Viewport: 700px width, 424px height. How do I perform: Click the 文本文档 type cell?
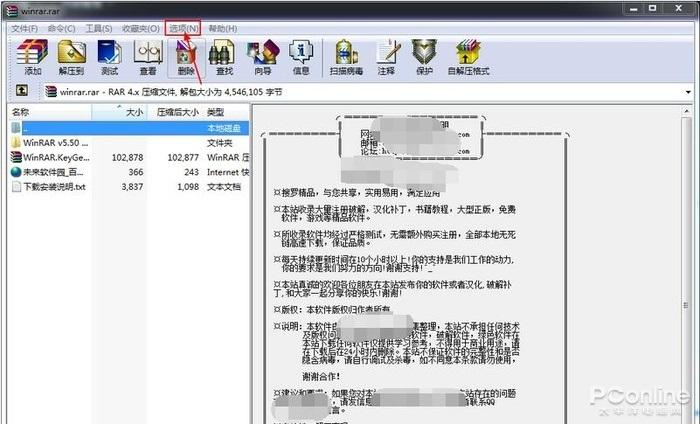click(x=224, y=187)
